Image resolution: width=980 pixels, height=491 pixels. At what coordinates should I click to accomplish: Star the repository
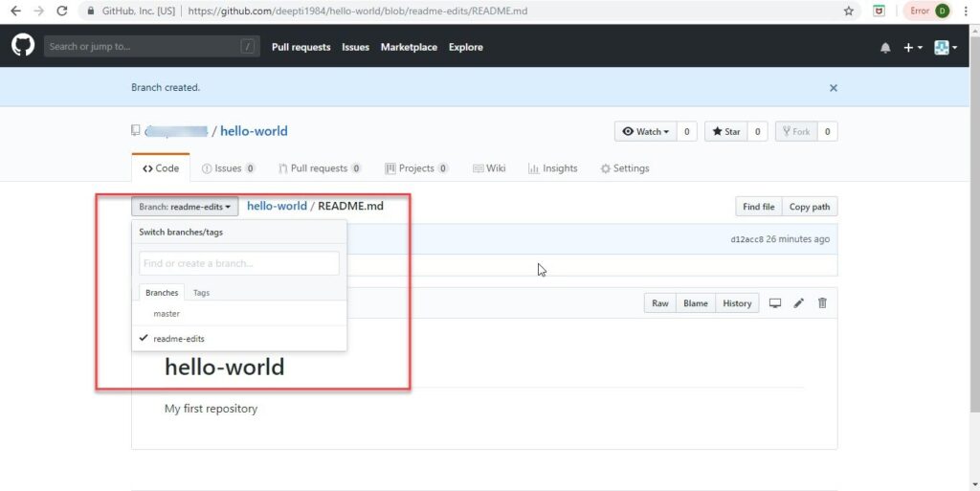point(725,131)
